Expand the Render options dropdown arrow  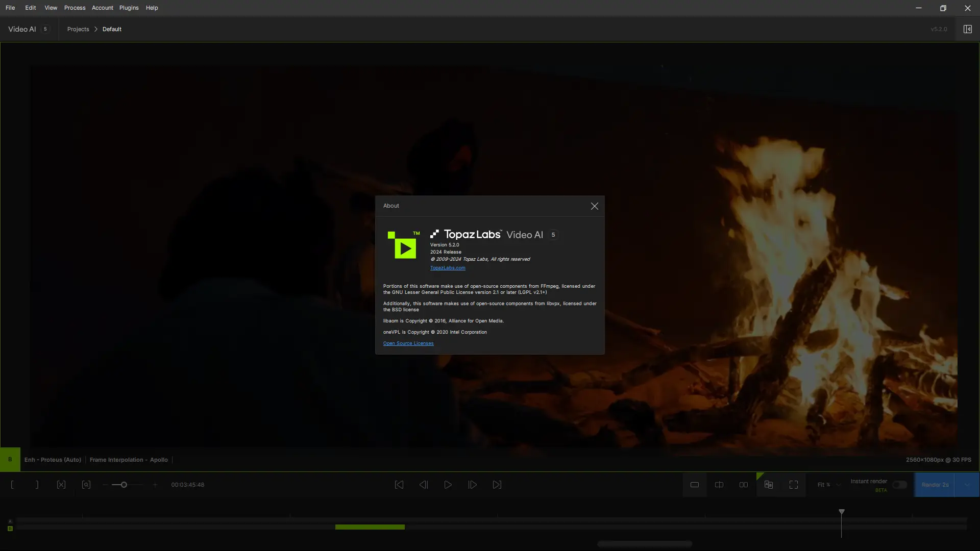pyautogui.click(x=967, y=485)
